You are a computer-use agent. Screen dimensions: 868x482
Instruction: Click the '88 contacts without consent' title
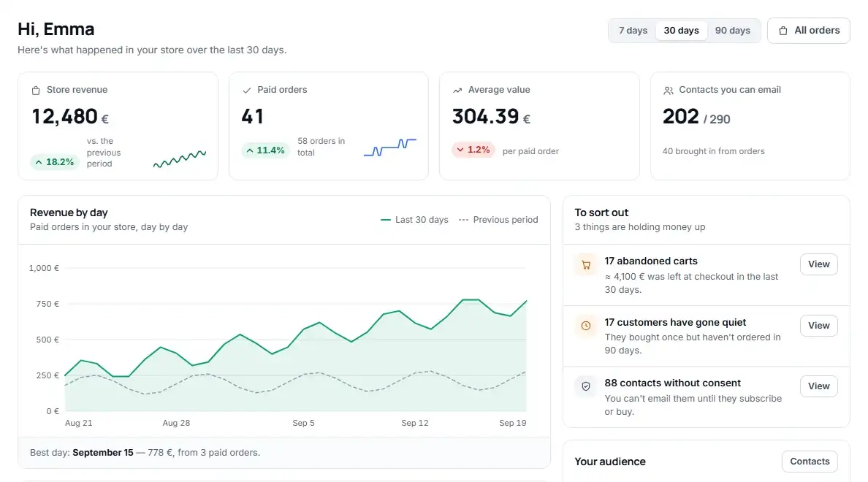[x=672, y=383]
